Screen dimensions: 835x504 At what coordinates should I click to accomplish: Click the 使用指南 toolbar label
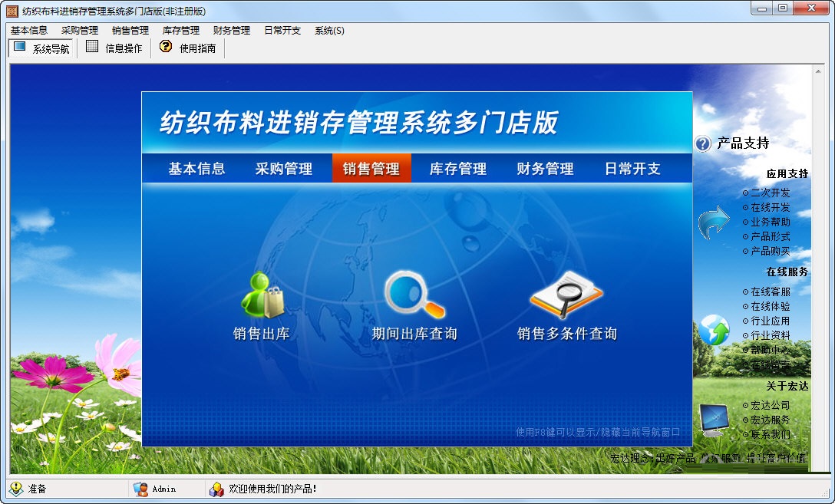[197, 48]
